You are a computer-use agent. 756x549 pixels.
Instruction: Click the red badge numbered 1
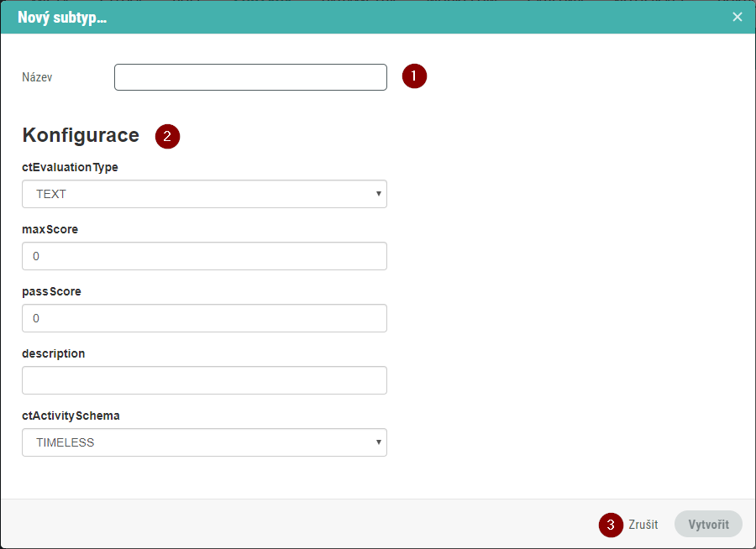pos(413,76)
